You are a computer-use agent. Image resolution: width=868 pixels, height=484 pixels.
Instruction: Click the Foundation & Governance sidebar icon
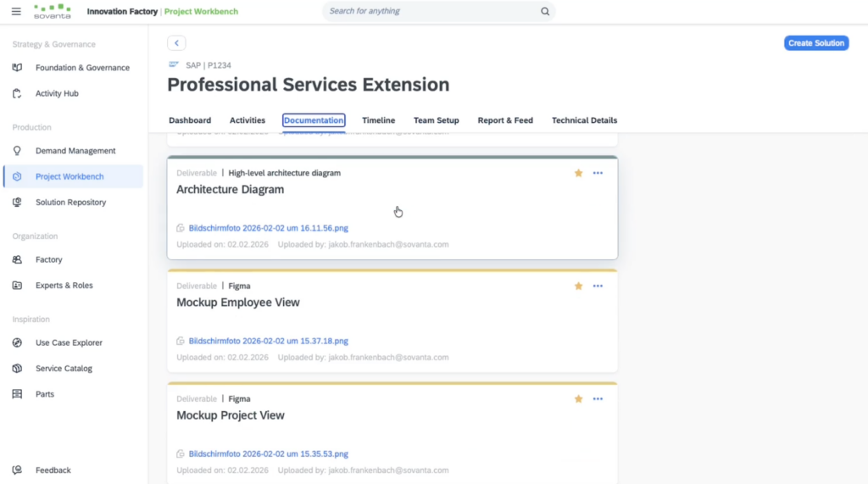click(x=17, y=68)
